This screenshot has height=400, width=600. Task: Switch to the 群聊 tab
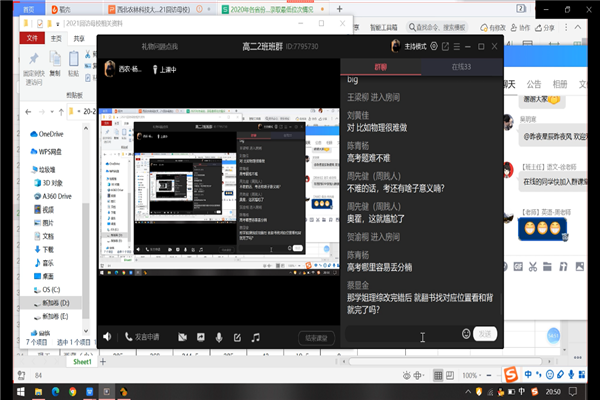[381, 67]
